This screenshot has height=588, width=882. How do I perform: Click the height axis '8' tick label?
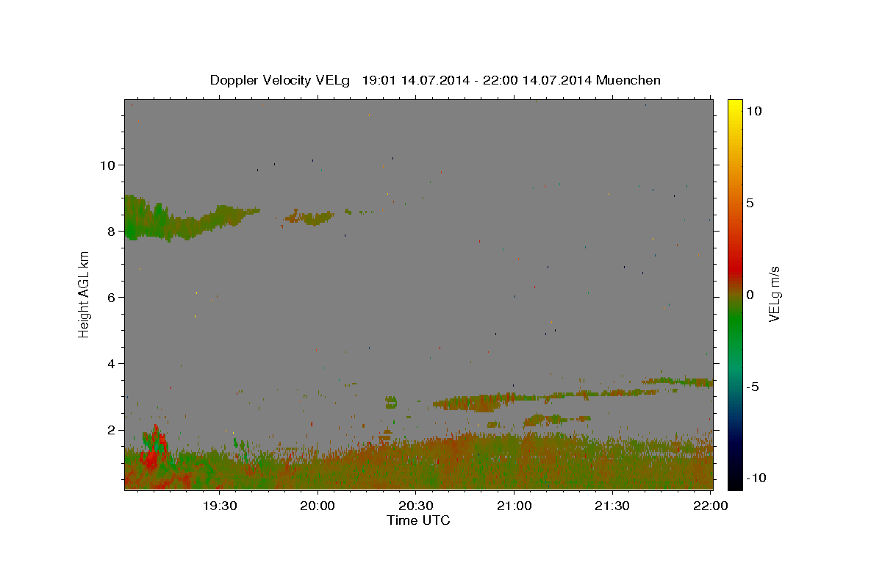click(111, 231)
